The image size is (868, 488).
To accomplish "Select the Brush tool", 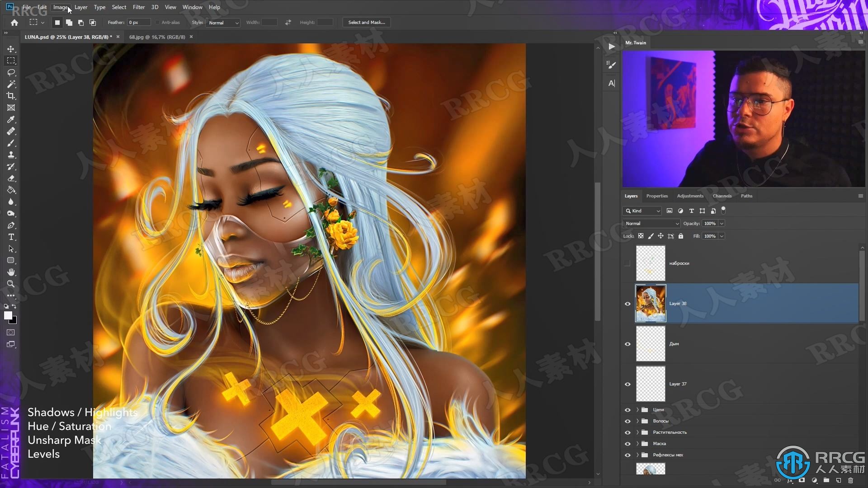I will click(x=11, y=143).
